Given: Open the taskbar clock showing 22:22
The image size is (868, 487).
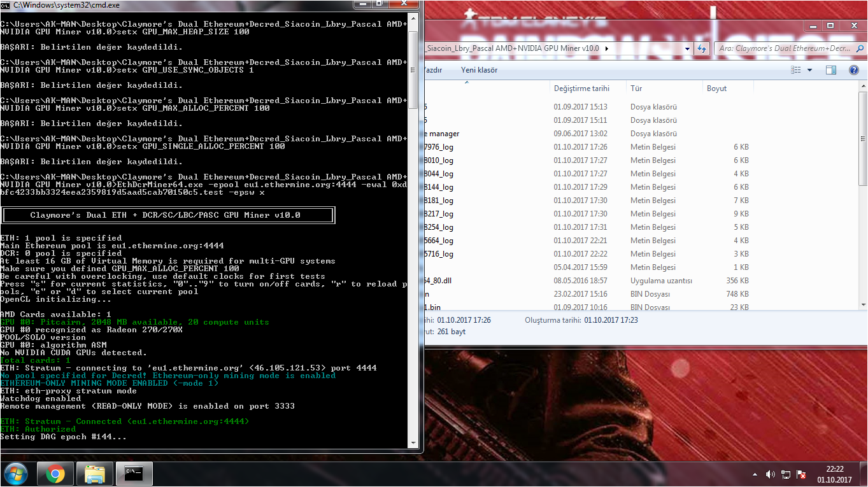Looking at the screenshot, I should tap(834, 475).
